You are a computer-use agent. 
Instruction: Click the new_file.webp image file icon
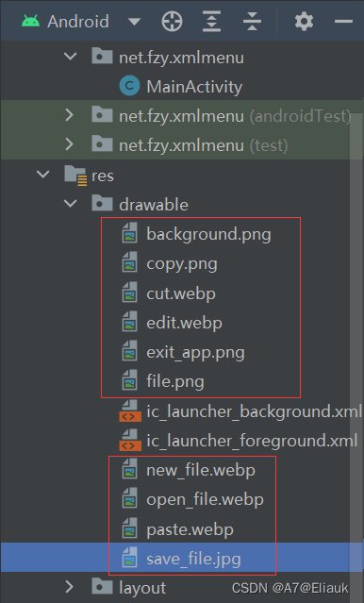129,468
